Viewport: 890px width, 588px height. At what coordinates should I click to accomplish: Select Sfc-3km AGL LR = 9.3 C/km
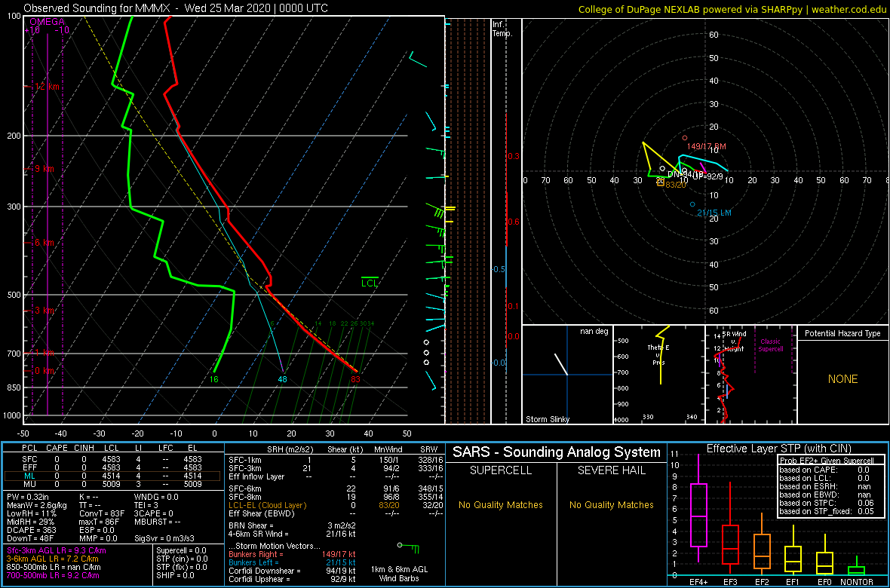[57, 551]
